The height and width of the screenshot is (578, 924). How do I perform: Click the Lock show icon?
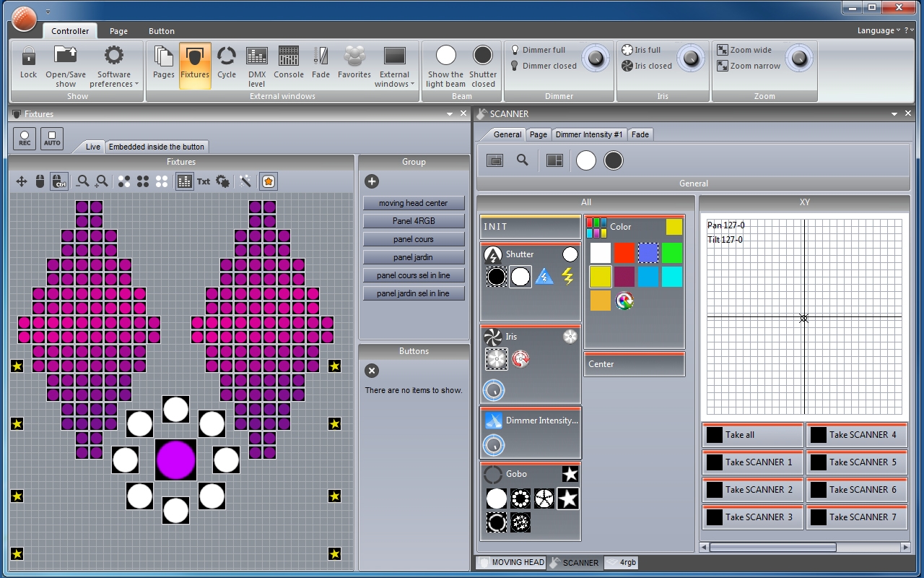pos(29,63)
